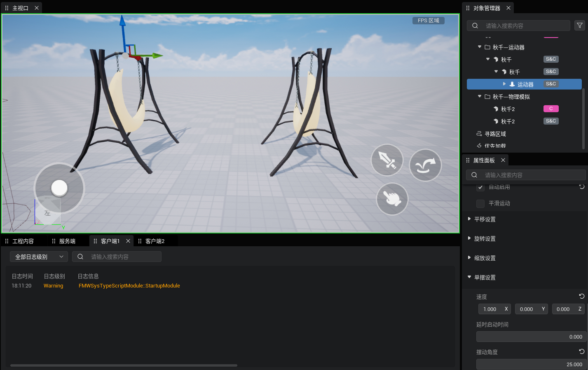Click the 秋千—运动器 folder icon
This screenshot has height=370, width=588.
[x=487, y=47]
